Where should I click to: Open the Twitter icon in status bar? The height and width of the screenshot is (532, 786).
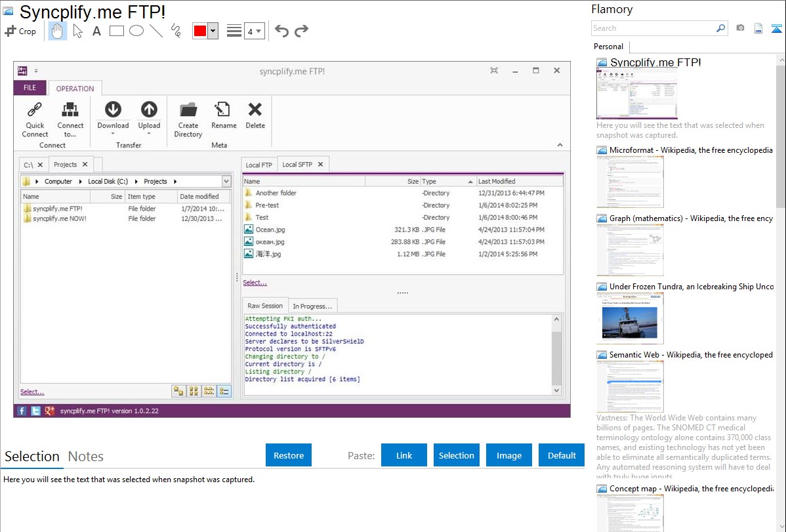pyautogui.click(x=35, y=411)
